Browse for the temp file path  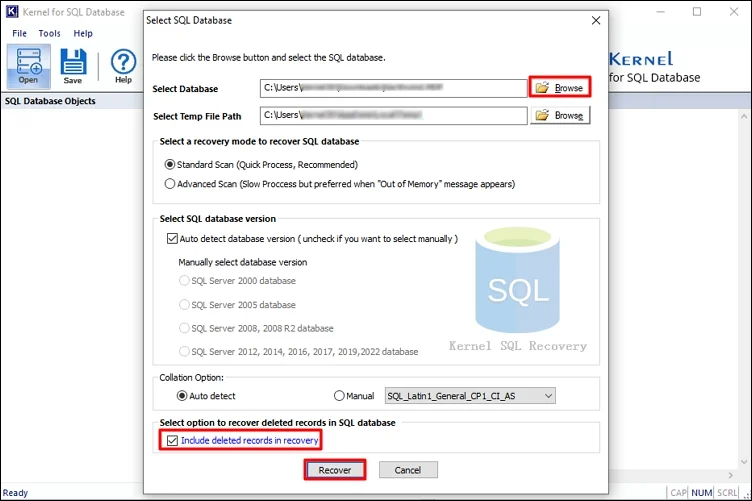(560, 116)
